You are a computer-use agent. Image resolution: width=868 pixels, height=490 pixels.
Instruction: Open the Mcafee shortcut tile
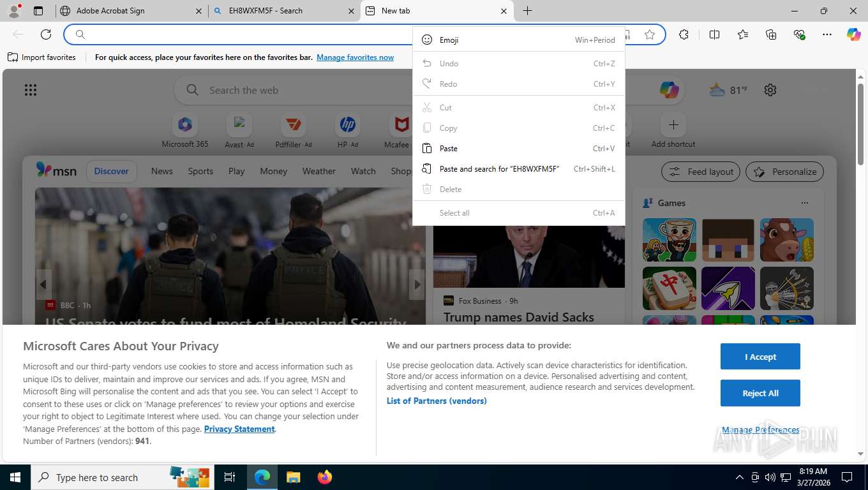(399, 131)
